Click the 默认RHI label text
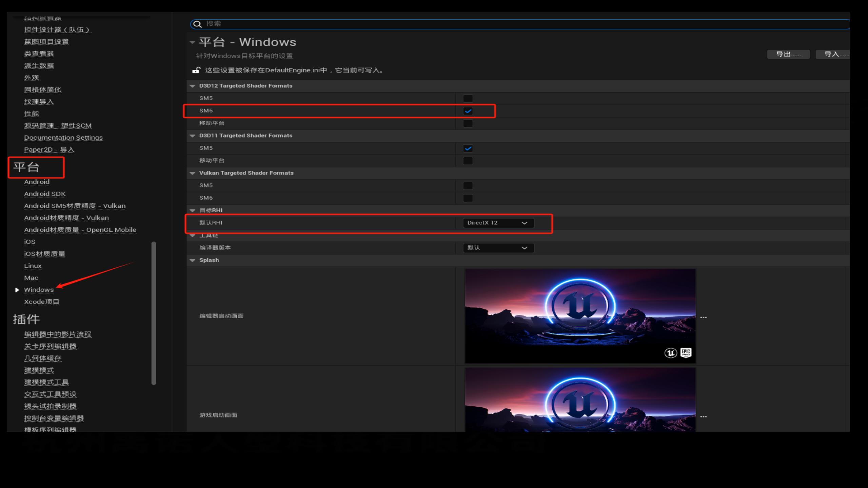This screenshot has width=868, height=488. pos(211,223)
